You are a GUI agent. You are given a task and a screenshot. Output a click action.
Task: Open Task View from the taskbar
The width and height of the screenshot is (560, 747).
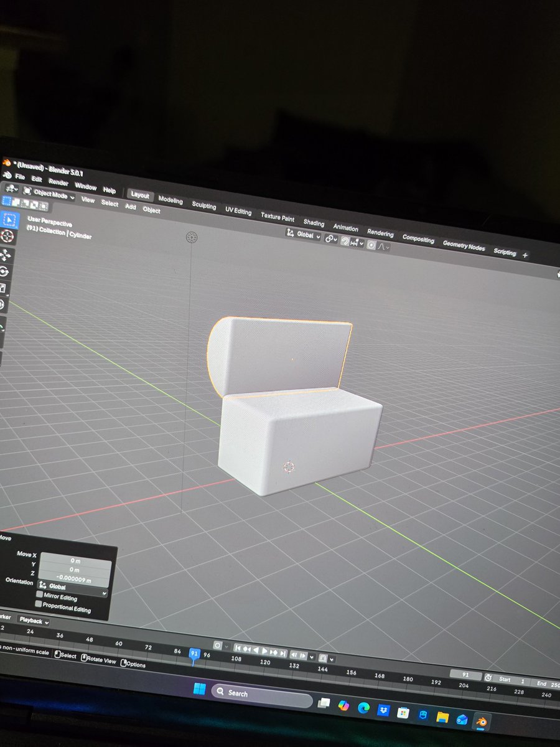(x=324, y=703)
